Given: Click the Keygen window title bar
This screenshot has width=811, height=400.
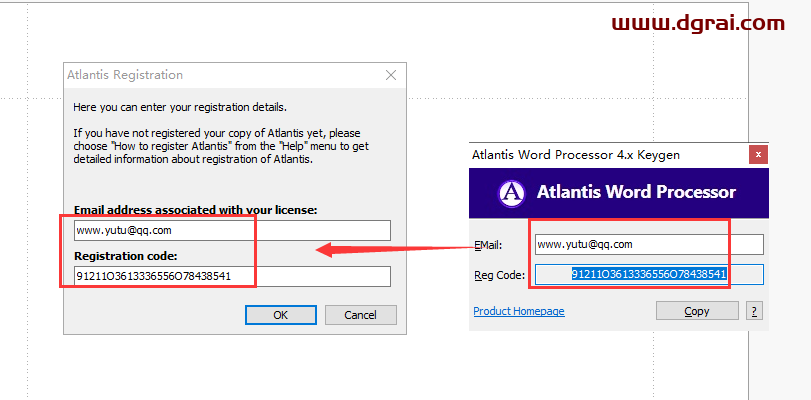Looking at the screenshot, I should coord(590,154).
